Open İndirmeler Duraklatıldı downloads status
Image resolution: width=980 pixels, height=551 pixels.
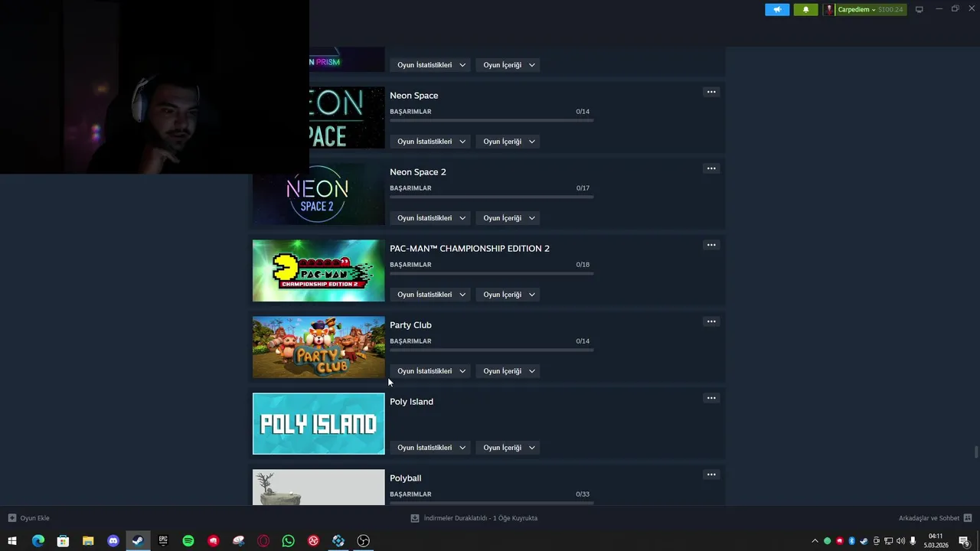pyautogui.click(x=475, y=518)
